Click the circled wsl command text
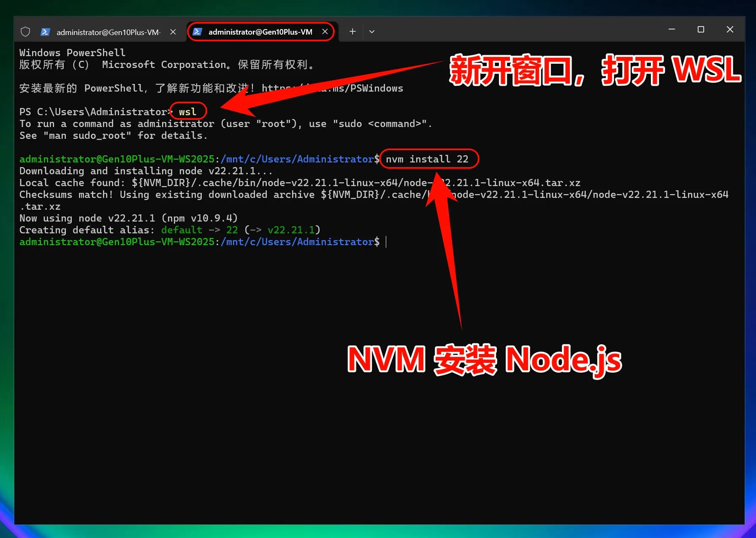Viewport: 756px width, 538px height. (x=188, y=112)
